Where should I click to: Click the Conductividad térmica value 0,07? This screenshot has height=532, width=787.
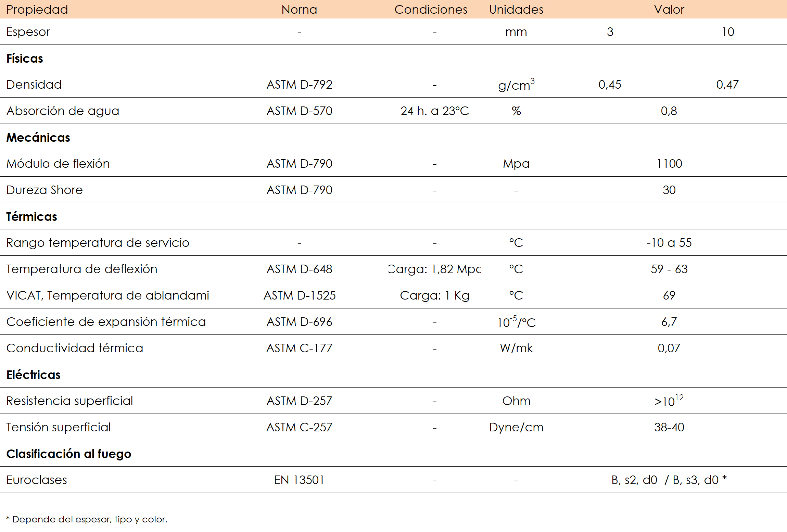(x=669, y=348)
